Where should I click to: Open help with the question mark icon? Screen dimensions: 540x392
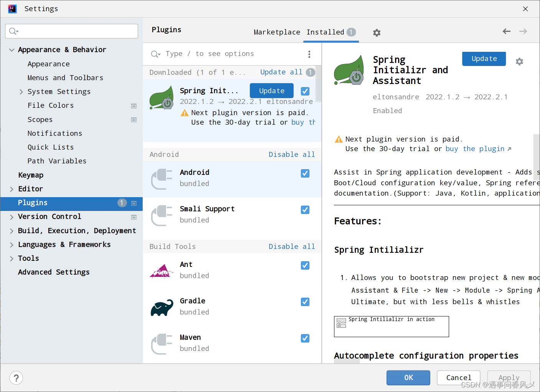coord(16,378)
